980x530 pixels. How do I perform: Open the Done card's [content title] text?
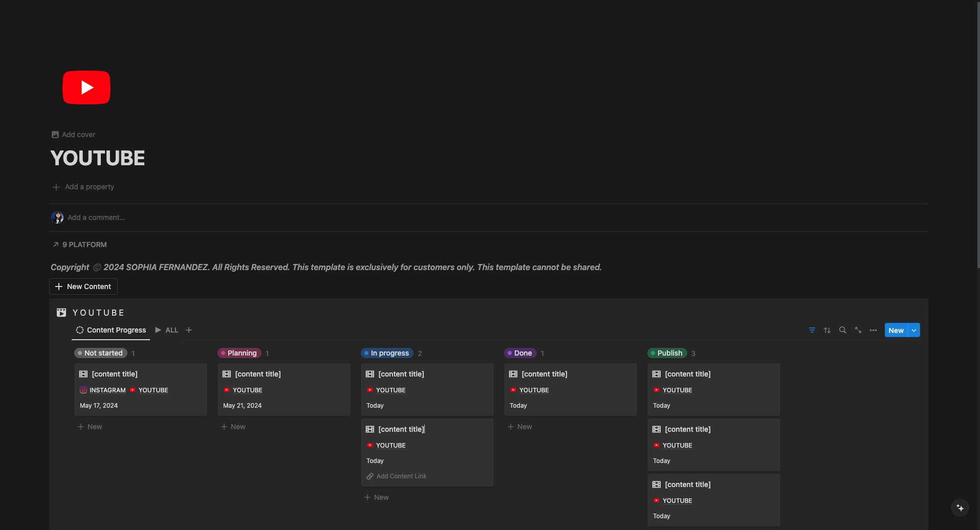click(545, 374)
